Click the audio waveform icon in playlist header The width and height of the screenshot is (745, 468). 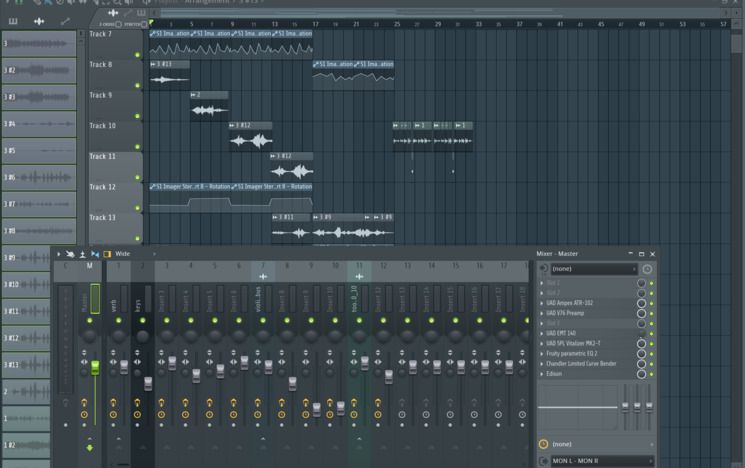point(113,13)
